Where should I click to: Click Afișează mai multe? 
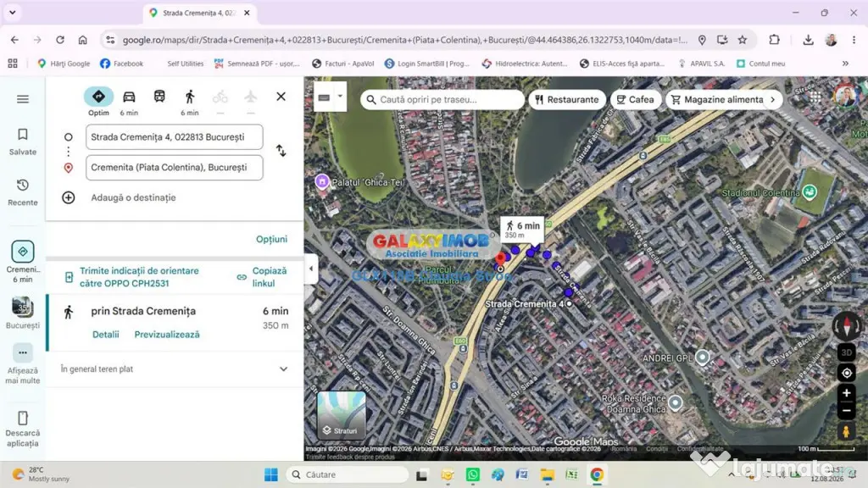(23, 364)
